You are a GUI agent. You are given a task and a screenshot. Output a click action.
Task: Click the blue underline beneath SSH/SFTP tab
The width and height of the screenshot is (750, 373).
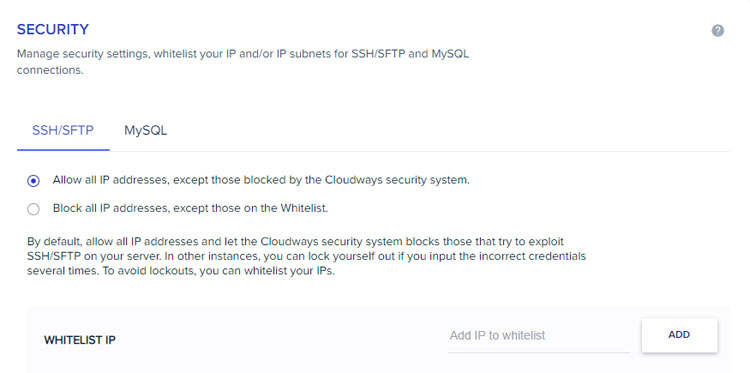(x=63, y=150)
